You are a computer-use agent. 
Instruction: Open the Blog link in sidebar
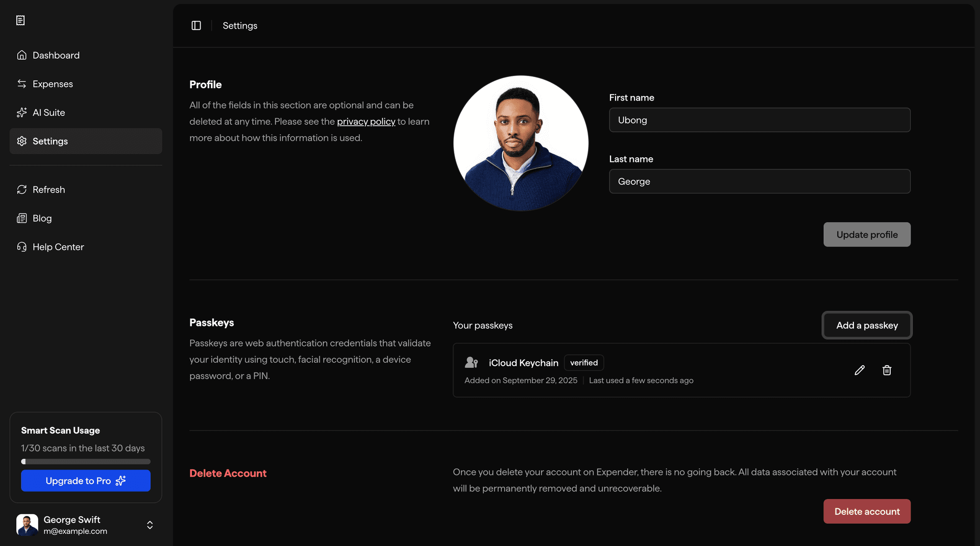point(42,218)
